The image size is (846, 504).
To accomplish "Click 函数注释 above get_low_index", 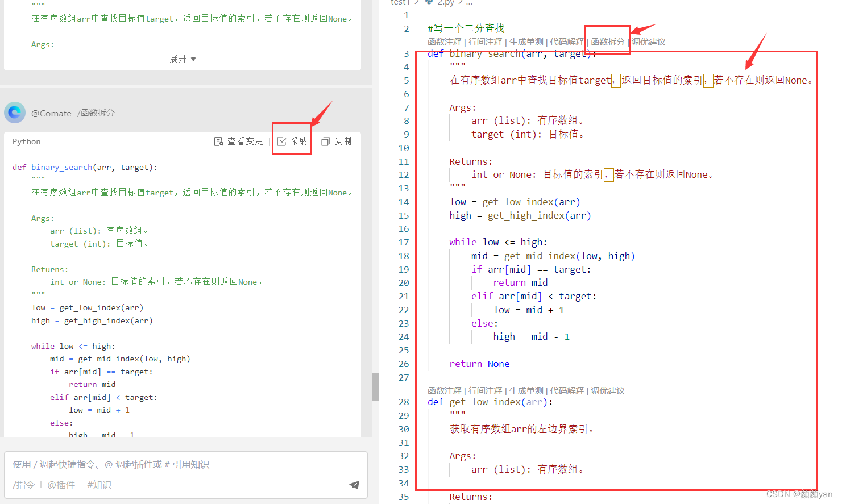I will pos(445,390).
